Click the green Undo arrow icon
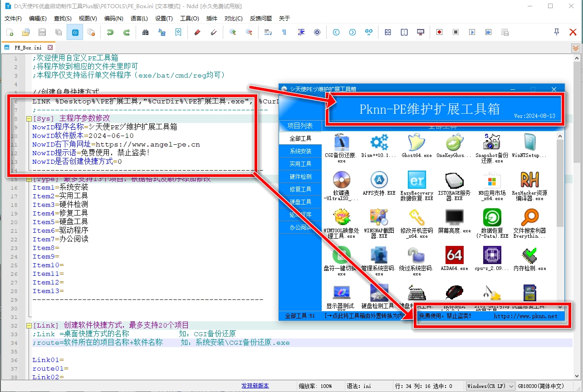 pyautogui.click(x=110, y=32)
